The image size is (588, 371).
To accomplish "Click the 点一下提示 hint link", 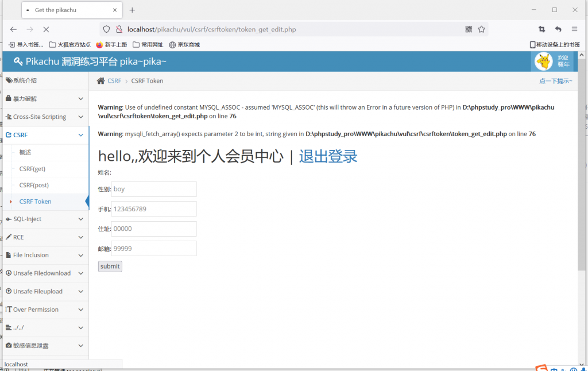I will pyautogui.click(x=555, y=81).
